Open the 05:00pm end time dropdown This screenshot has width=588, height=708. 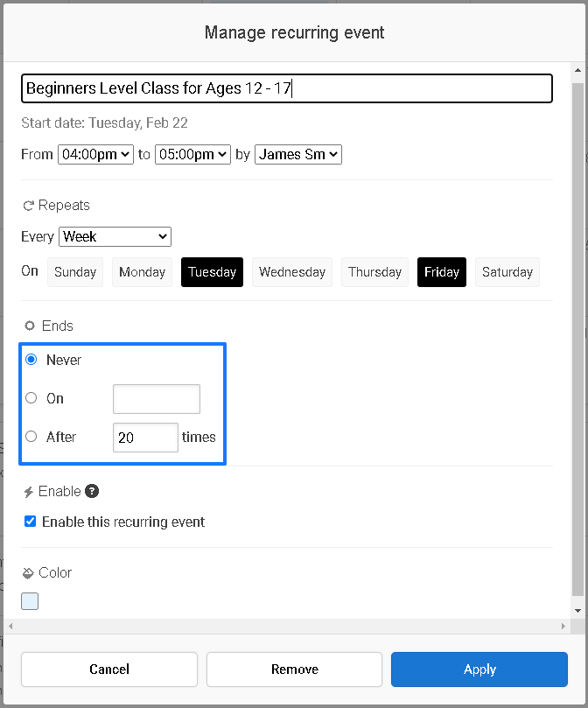(x=192, y=154)
